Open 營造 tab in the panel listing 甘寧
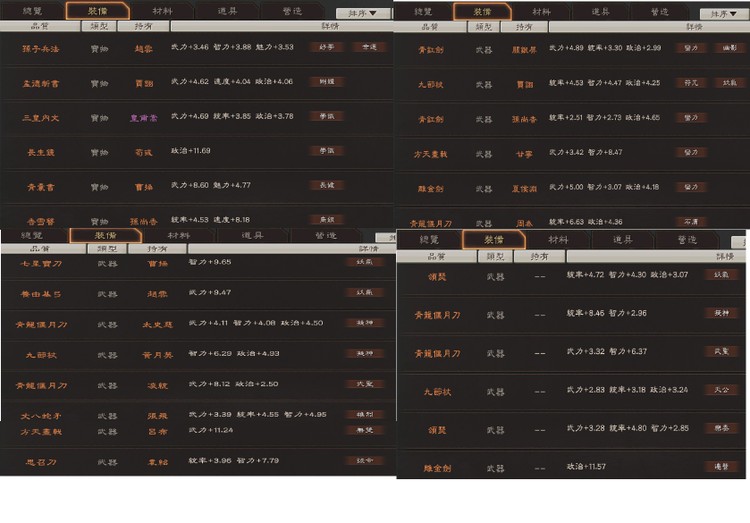Image resolution: width=750 pixels, height=523 pixels. (x=660, y=11)
